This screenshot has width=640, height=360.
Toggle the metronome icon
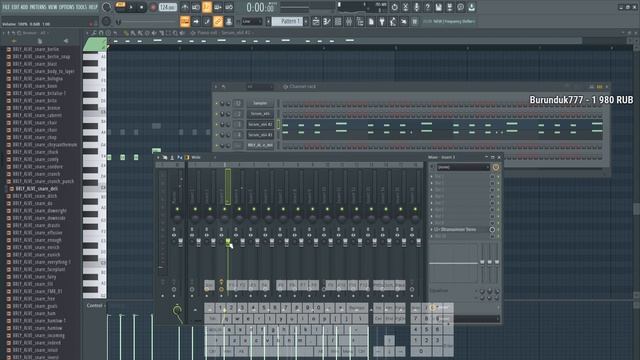[185, 7]
